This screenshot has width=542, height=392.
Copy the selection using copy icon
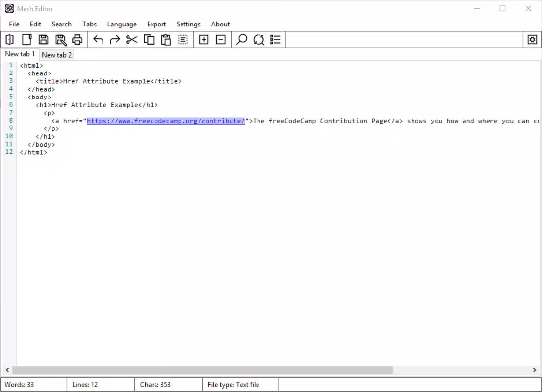[149, 40]
